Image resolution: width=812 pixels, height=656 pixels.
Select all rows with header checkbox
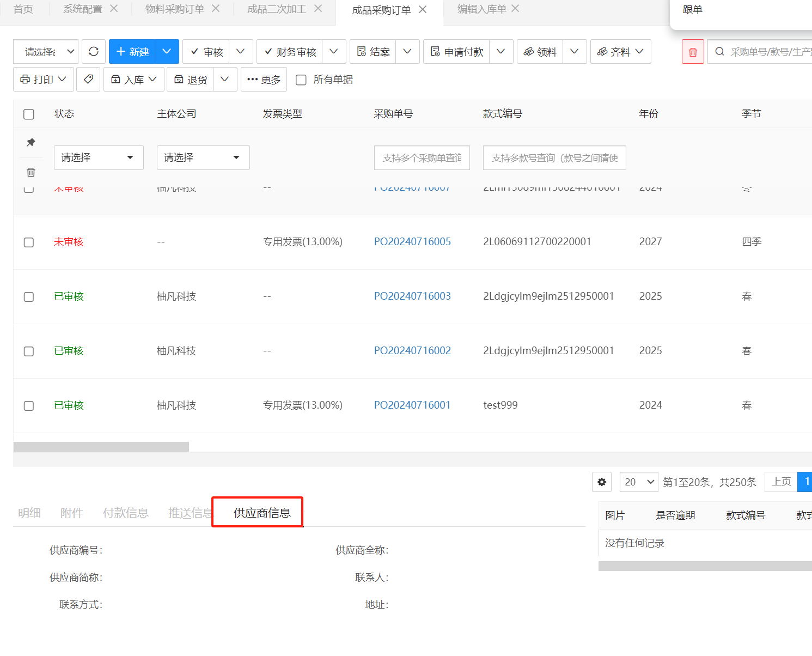29,114
